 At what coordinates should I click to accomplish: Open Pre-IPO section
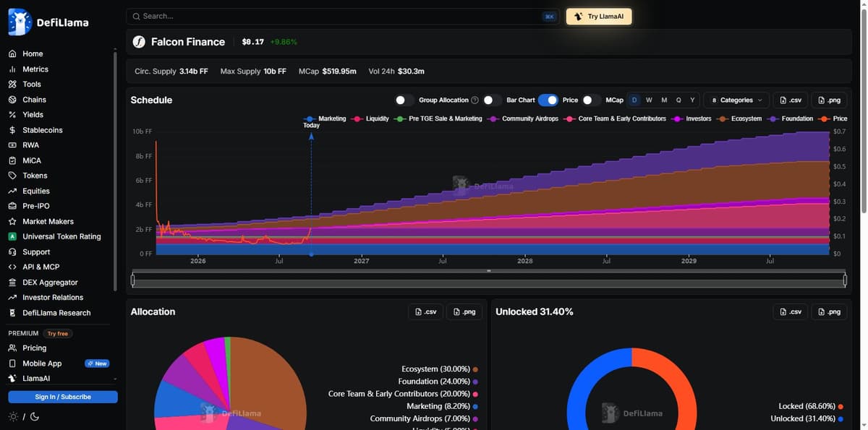coord(36,206)
